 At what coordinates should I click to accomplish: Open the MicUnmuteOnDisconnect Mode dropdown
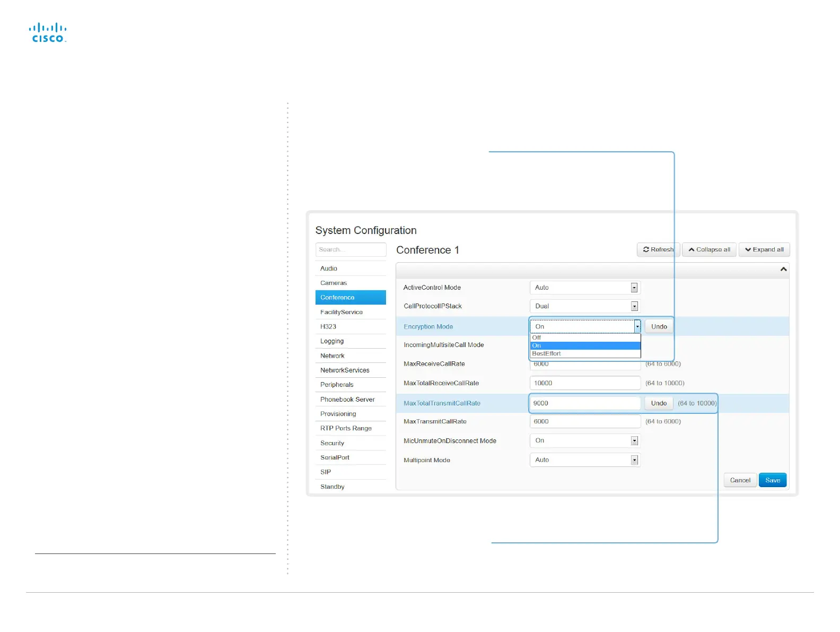(585, 441)
